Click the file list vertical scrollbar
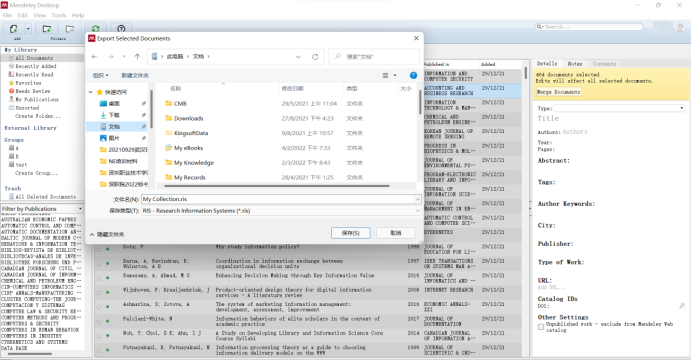 click(420, 102)
